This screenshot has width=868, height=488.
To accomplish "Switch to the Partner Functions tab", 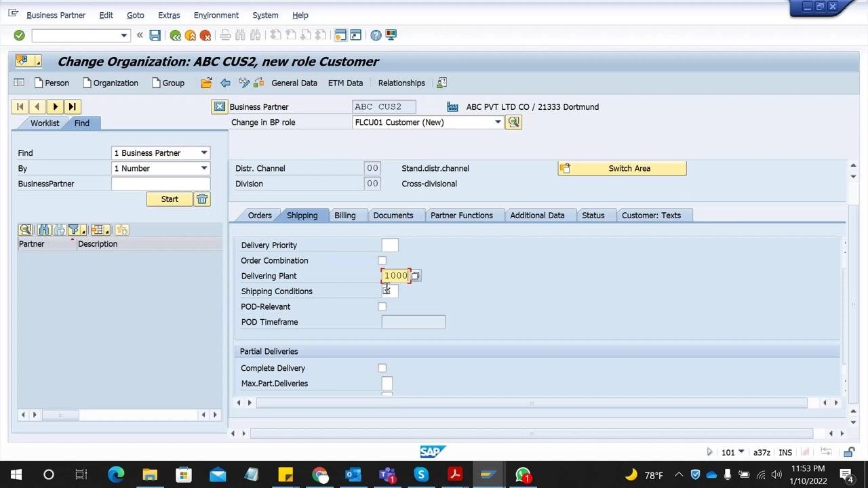I will pyautogui.click(x=462, y=216).
